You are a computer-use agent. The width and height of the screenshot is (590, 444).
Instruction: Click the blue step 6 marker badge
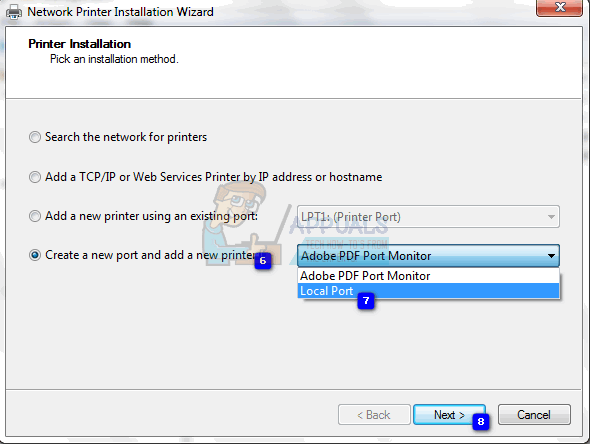tap(263, 260)
